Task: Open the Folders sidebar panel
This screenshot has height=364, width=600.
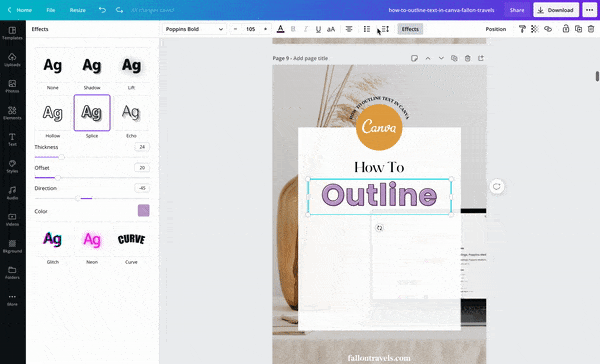Action: [x=12, y=273]
